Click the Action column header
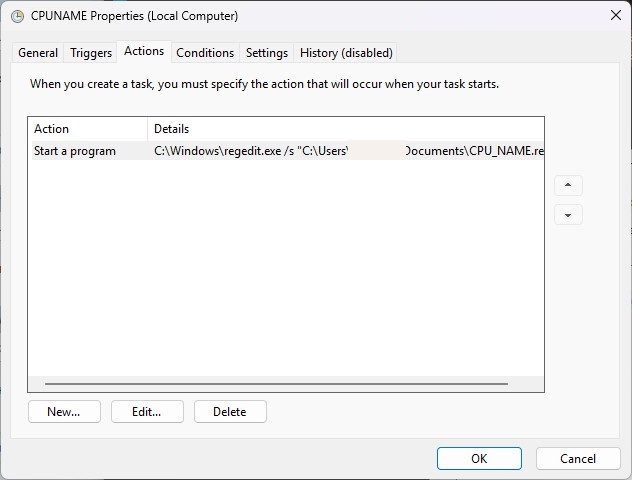Screen dimensions: 632x480 (x=87, y=129)
